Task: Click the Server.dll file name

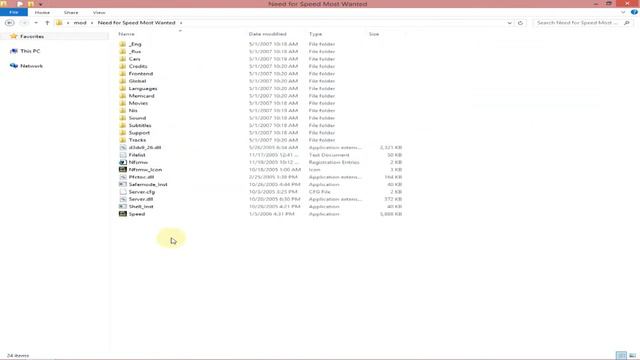Action: coord(141,199)
